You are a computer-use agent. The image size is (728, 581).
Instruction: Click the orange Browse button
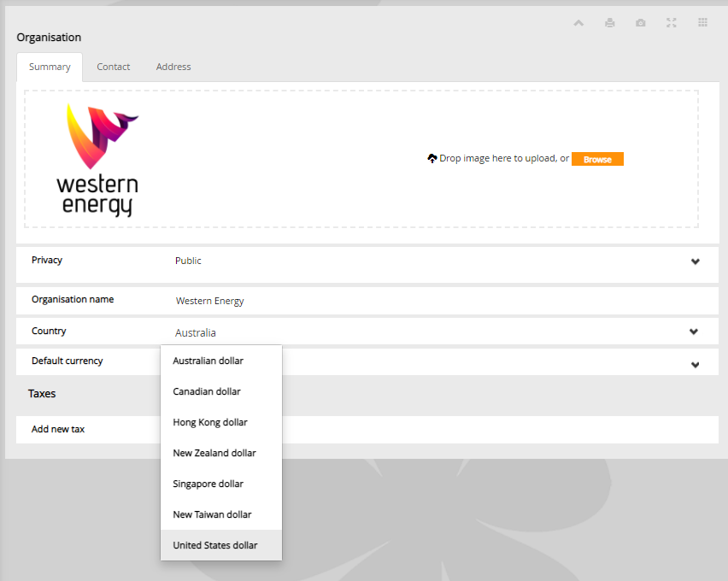tap(597, 159)
